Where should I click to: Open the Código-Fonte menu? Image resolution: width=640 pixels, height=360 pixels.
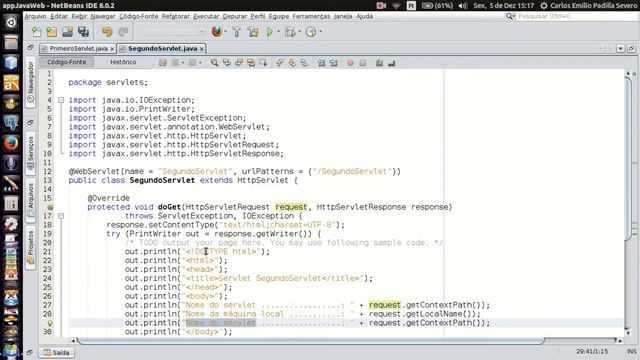(x=139, y=16)
